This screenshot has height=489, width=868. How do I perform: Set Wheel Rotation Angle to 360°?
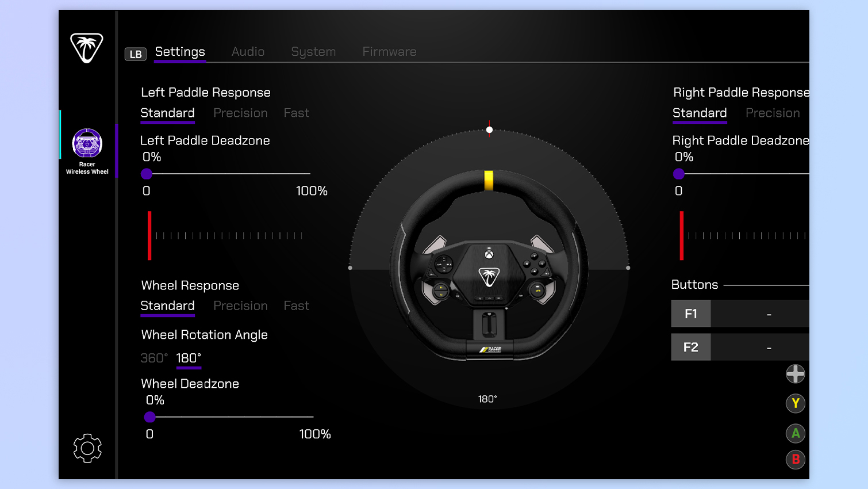point(153,358)
